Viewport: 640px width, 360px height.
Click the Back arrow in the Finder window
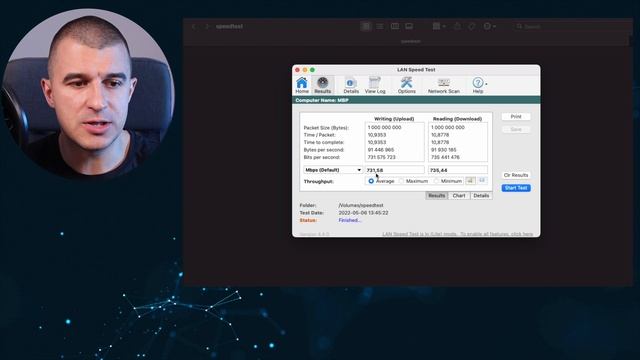pyautogui.click(x=194, y=27)
